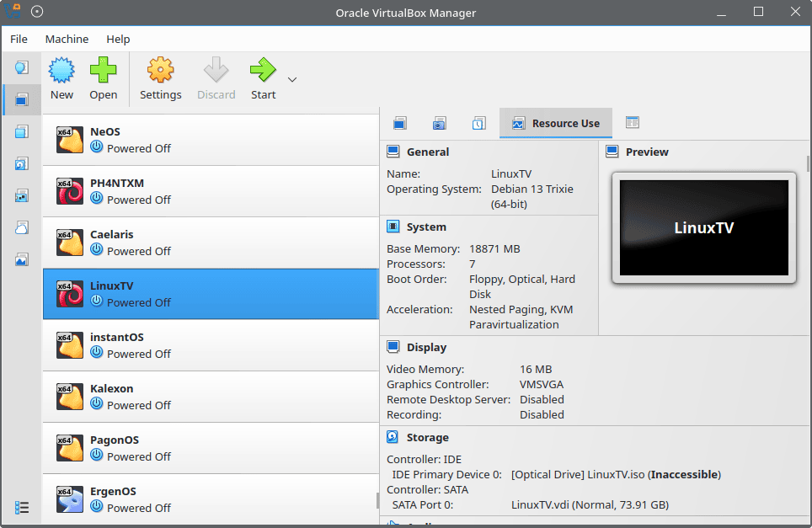This screenshot has height=528, width=812.
Task: Open an existing machine with Open button
Action: coord(103,78)
